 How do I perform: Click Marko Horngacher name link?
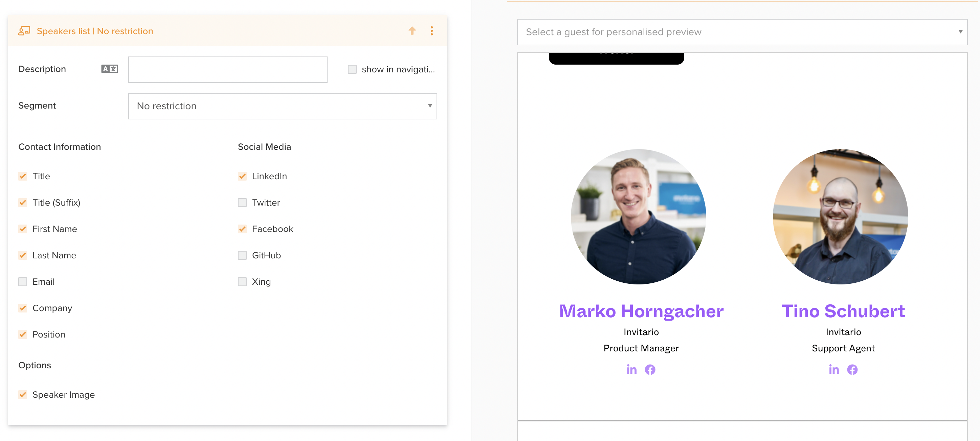pos(641,311)
